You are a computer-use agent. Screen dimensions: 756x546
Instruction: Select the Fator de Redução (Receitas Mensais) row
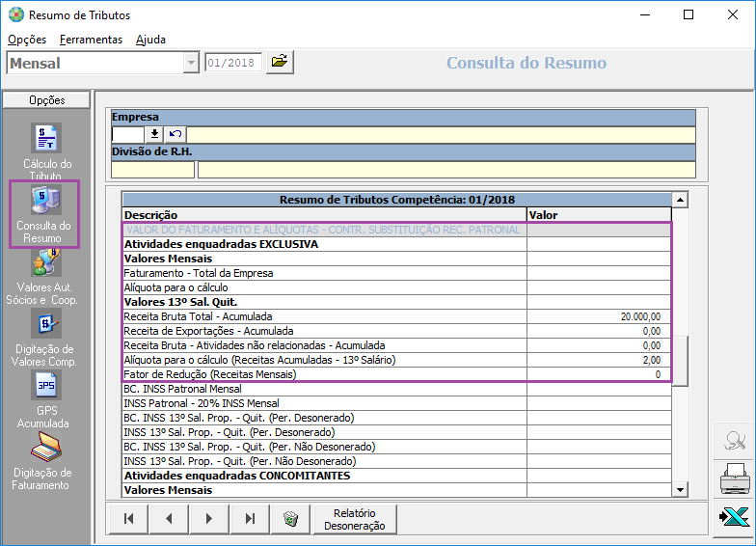tap(397, 374)
